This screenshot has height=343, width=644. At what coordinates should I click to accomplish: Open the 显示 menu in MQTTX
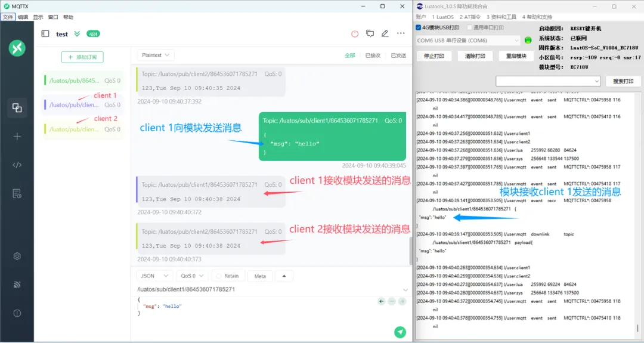[38, 17]
